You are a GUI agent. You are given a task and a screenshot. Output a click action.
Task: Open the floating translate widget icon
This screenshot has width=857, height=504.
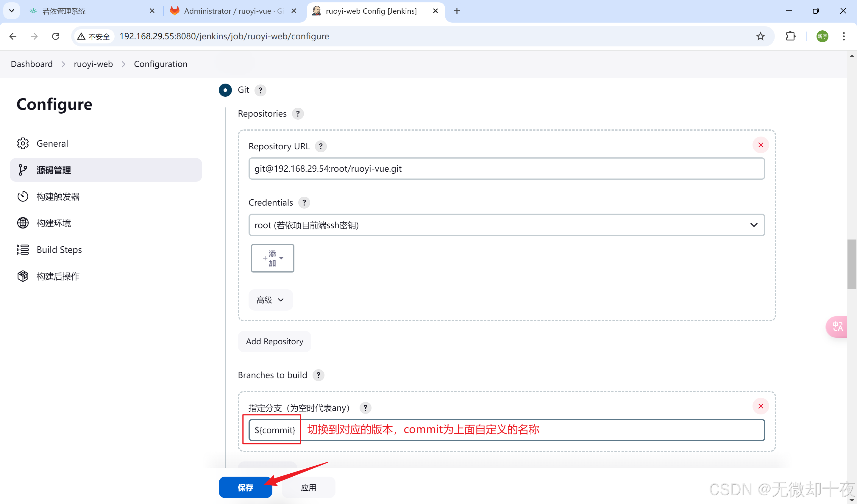click(x=837, y=327)
